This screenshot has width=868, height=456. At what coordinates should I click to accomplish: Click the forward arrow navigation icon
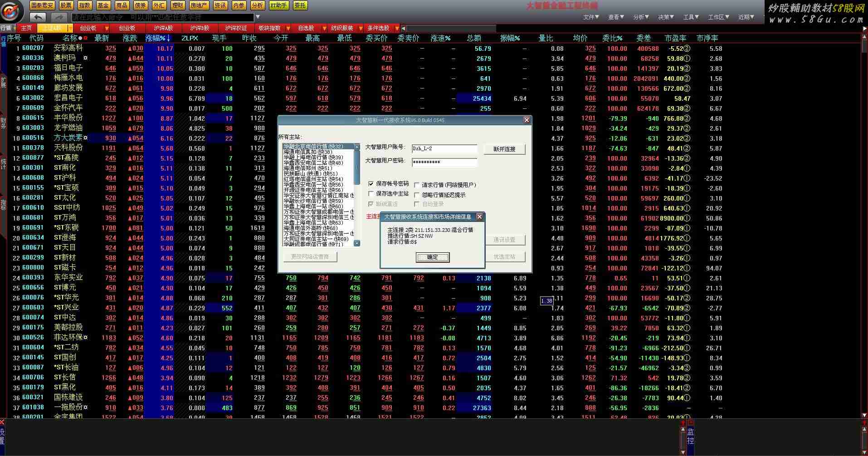tap(59, 17)
